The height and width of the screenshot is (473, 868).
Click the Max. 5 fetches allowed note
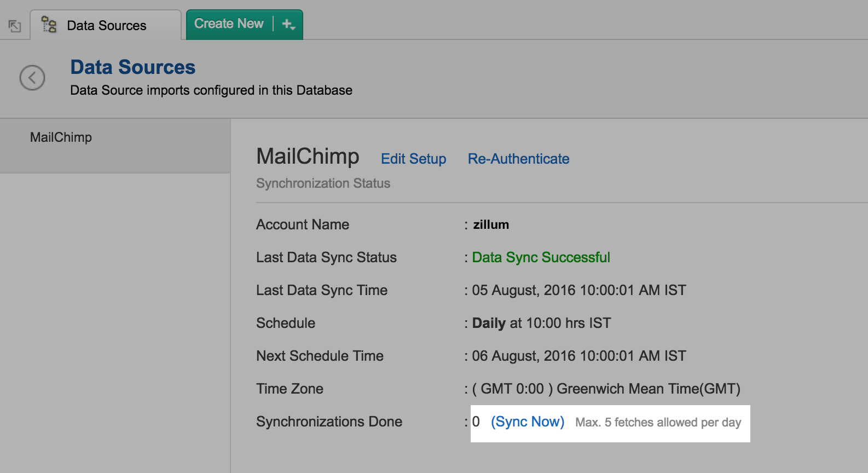coord(658,423)
